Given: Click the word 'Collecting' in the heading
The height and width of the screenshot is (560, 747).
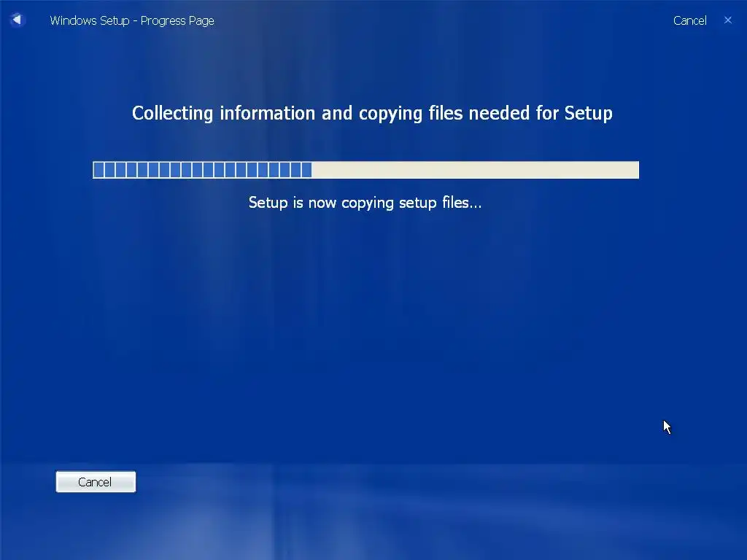Looking at the screenshot, I should coord(172,113).
